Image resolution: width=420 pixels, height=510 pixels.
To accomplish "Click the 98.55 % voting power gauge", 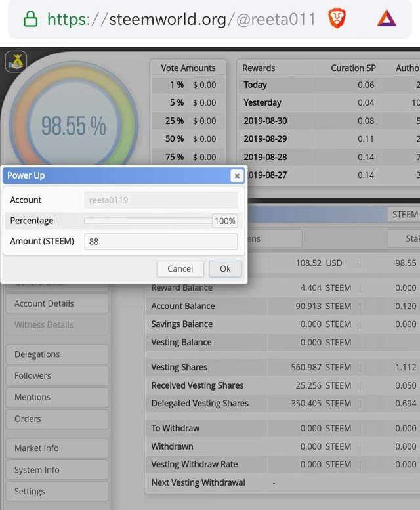I will click(73, 126).
